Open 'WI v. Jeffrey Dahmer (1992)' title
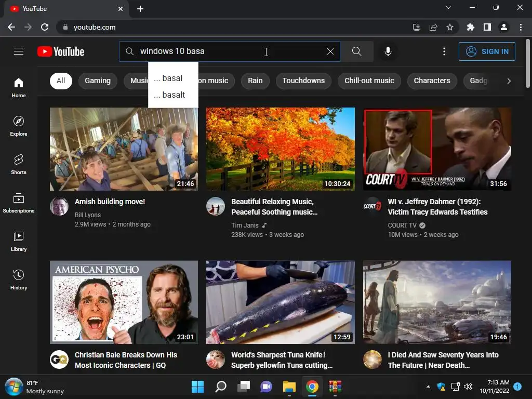Image resolution: width=532 pixels, height=399 pixels. point(437,207)
